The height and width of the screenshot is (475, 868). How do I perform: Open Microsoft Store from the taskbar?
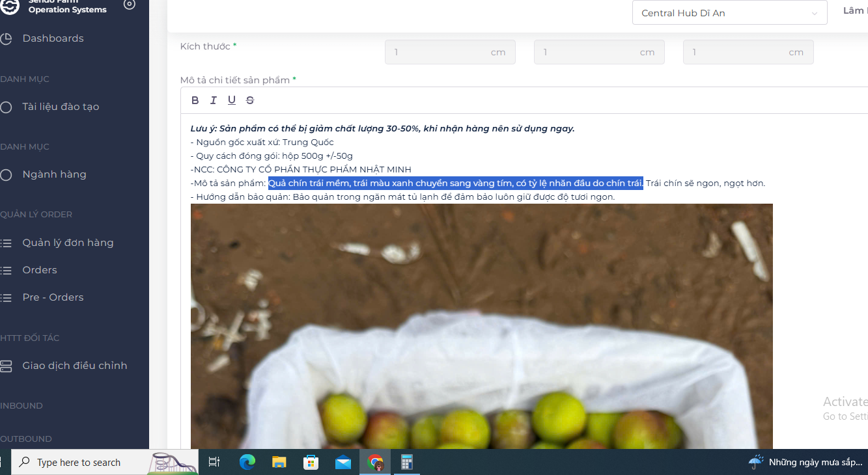point(311,463)
